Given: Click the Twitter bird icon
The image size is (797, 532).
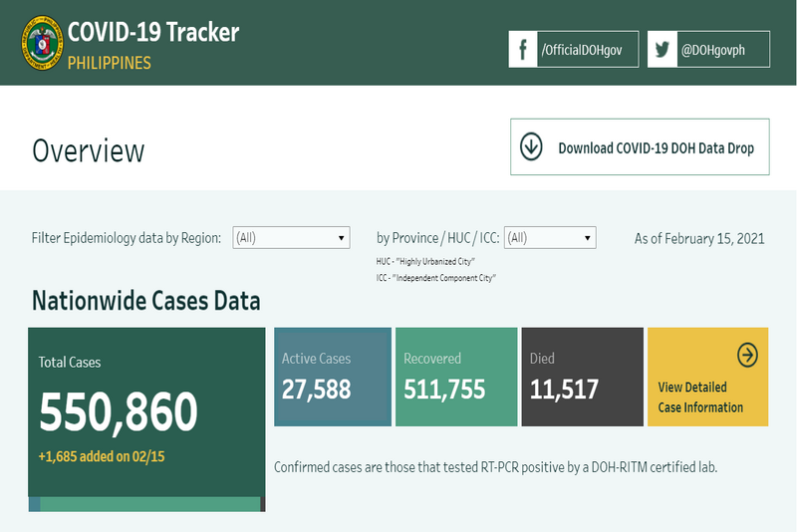Looking at the screenshot, I should pos(663,49).
